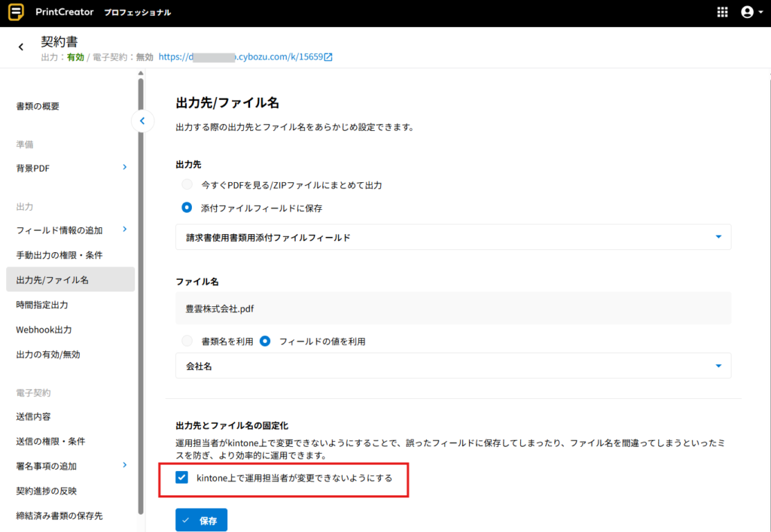771x532 pixels.
Task: Go to 送信の権限・条件 settings
Action: coord(50,442)
